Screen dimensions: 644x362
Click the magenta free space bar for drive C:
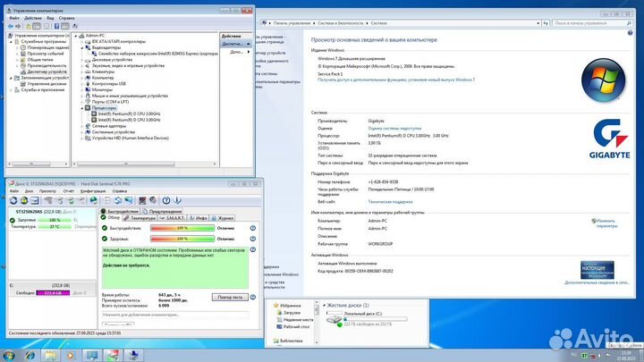[x=53, y=293]
